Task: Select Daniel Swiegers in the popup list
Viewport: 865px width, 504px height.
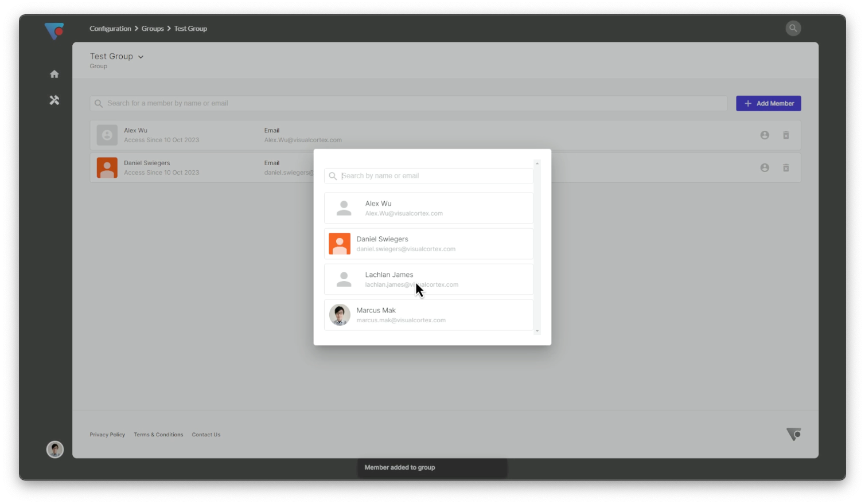Action: [428, 244]
